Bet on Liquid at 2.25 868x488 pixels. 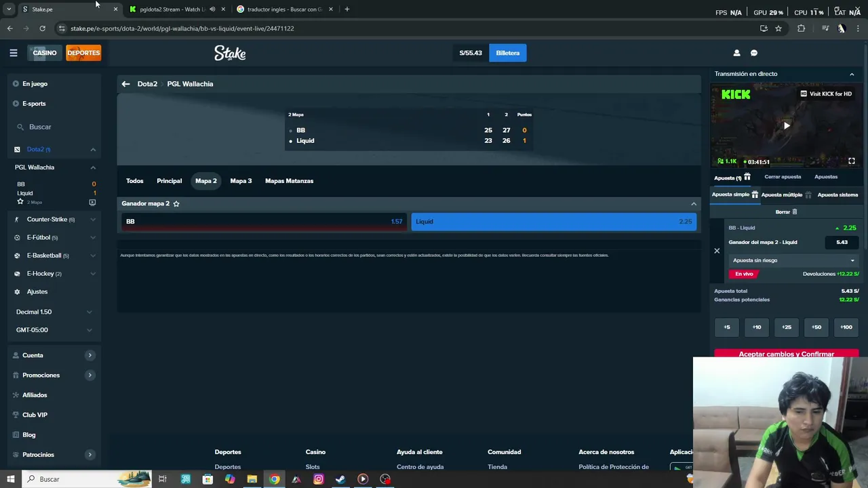pyautogui.click(x=553, y=222)
